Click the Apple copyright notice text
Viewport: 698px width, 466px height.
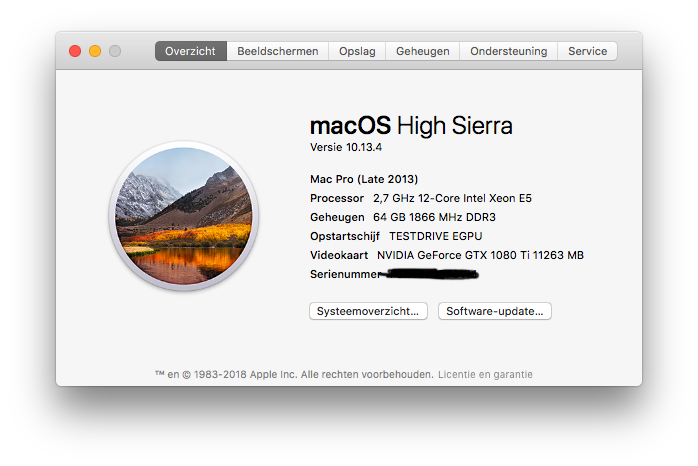pos(294,374)
